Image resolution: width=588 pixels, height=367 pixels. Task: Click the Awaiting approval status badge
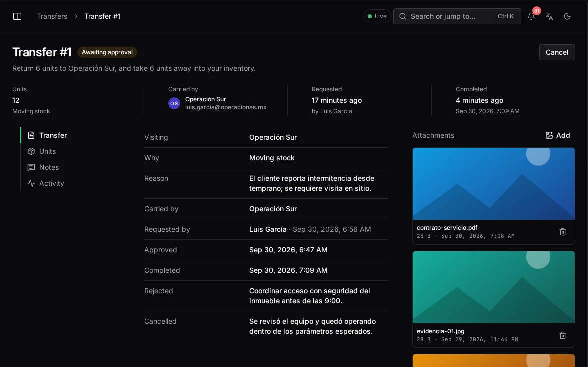click(x=107, y=52)
